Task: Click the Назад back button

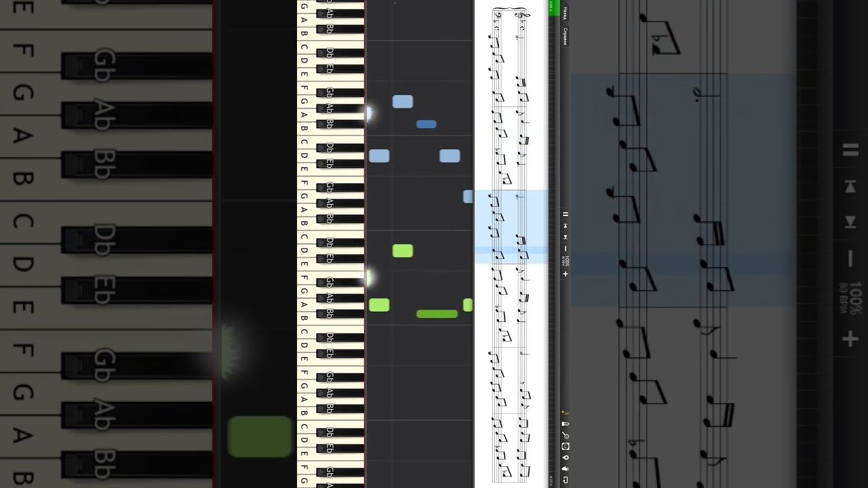Action: click(x=566, y=12)
